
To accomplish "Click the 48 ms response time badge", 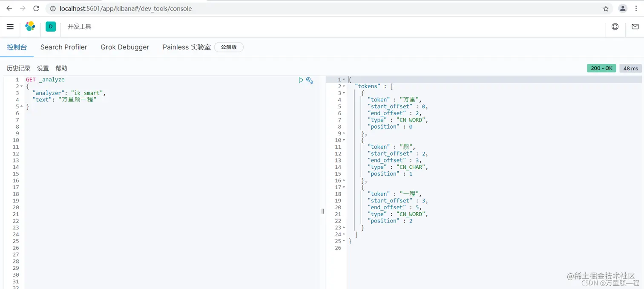I will tap(631, 68).
